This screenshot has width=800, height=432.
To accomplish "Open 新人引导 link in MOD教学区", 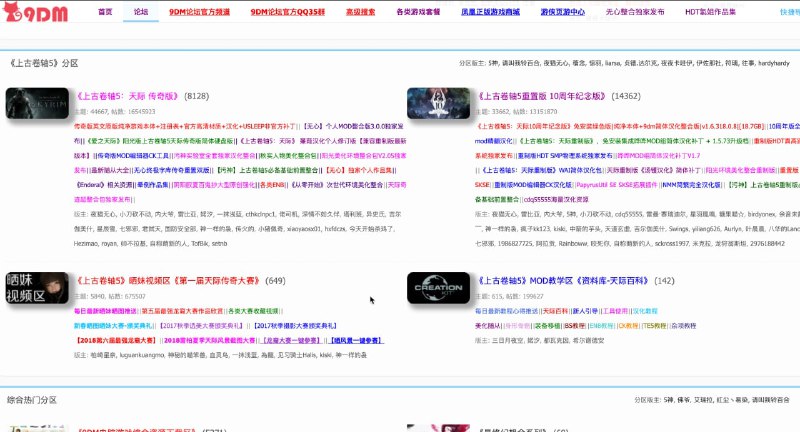I will pyautogui.click(x=585, y=311).
